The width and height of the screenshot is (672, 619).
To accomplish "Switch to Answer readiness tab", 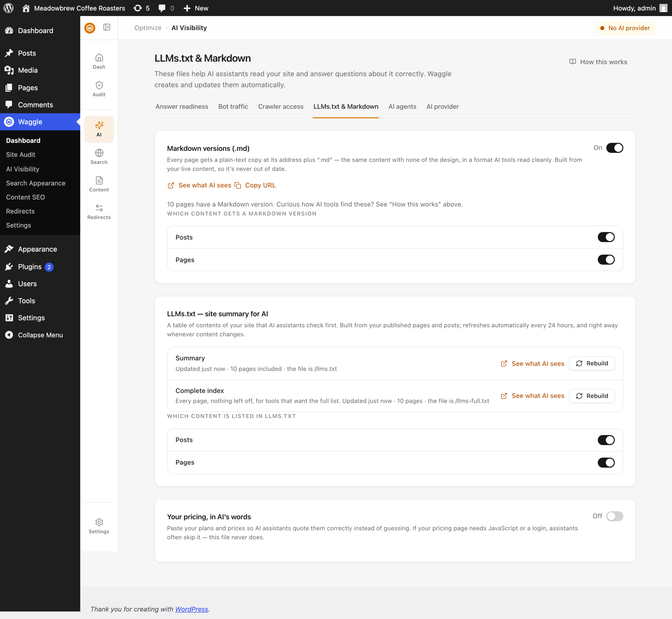I will [182, 107].
